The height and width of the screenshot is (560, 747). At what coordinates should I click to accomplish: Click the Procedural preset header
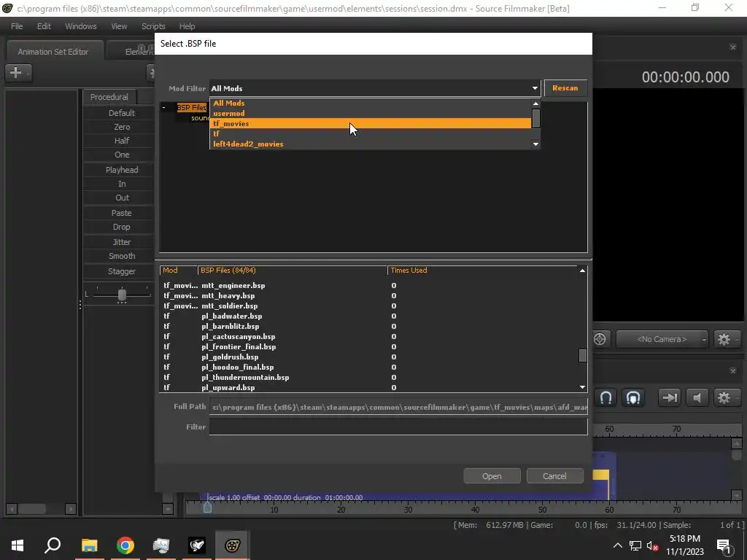(x=109, y=97)
